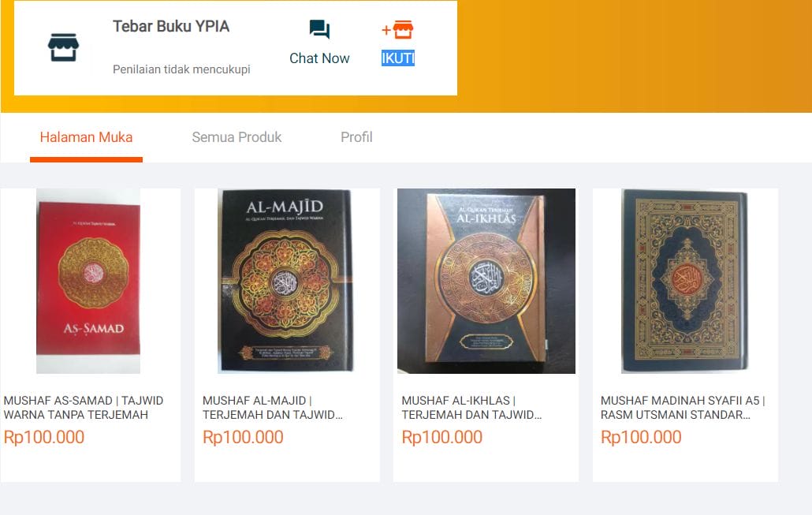Screen dimensions: 812x515
Task: View the Al-Ikhlas book cover photo
Action: coord(486,281)
